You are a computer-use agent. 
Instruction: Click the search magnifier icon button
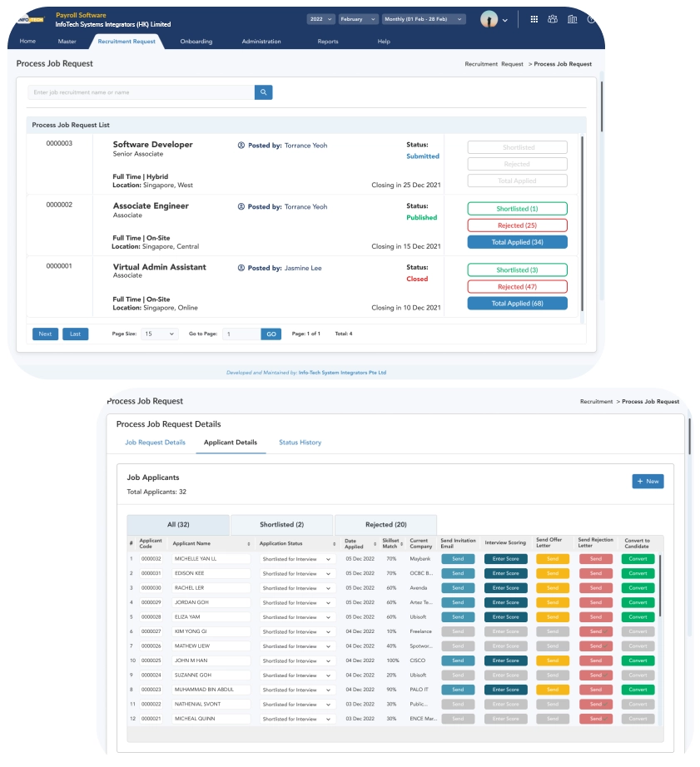[263, 92]
